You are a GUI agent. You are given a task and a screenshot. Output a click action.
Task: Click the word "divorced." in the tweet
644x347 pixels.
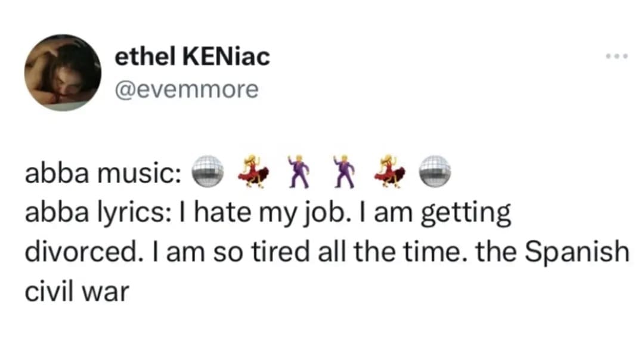click(x=81, y=252)
